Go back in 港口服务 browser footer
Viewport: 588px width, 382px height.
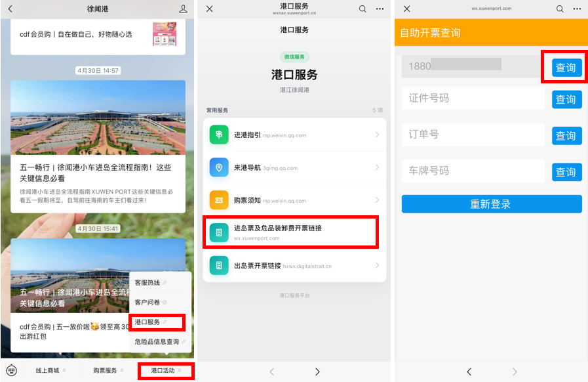coord(272,371)
